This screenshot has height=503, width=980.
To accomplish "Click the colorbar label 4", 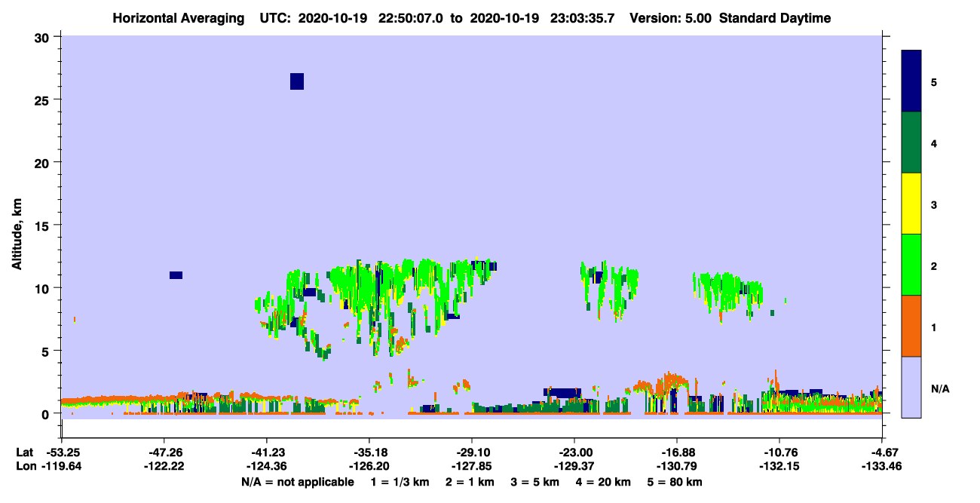I will 934,143.
